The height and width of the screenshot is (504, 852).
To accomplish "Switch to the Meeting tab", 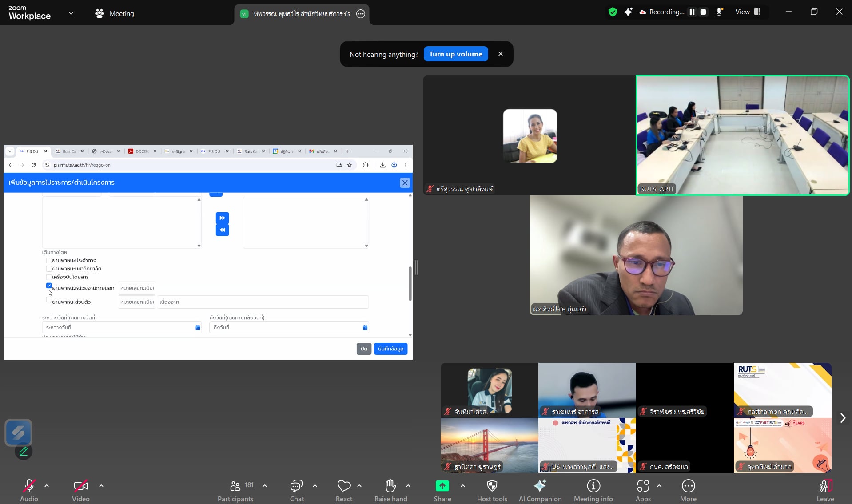I will 115,13.
